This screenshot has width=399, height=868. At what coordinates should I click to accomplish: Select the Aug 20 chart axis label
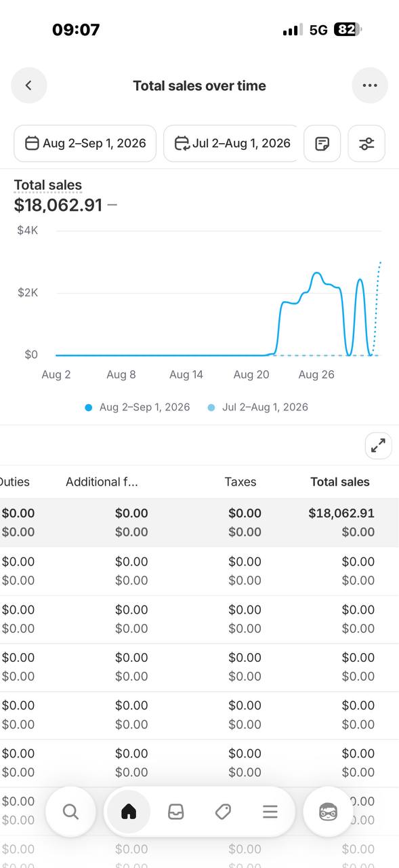click(x=251, y=374)
